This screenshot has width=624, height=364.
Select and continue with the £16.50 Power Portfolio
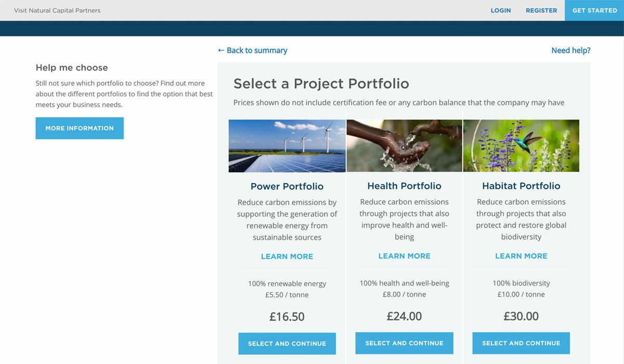pos(287,344)
